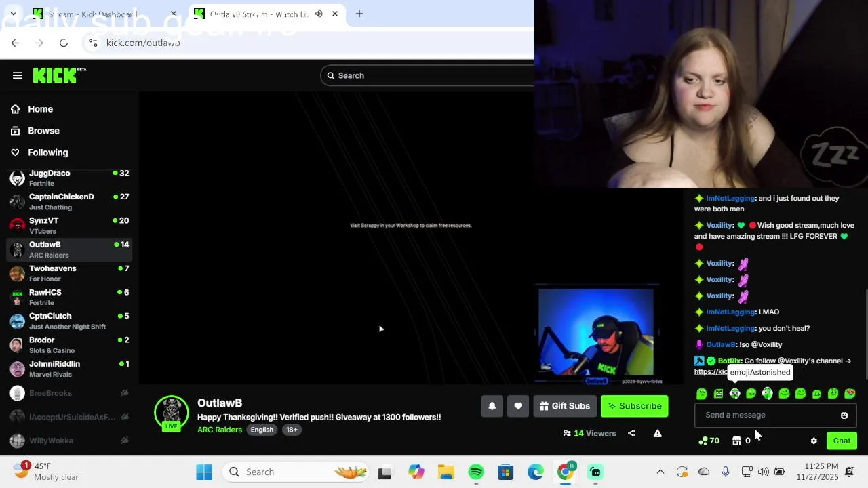
Task: Select OutlawB in the following list
Action: pyautogui.click(x=68, y=249)
